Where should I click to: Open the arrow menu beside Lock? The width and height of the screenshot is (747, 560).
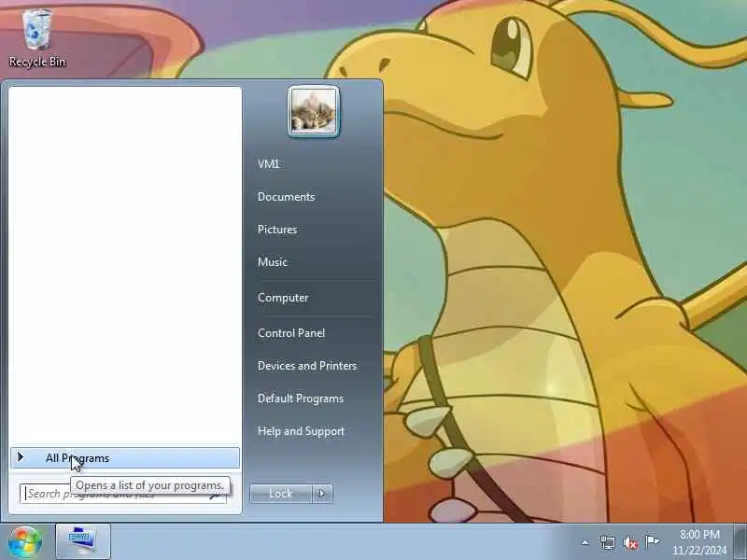click(x=322, y=494)
